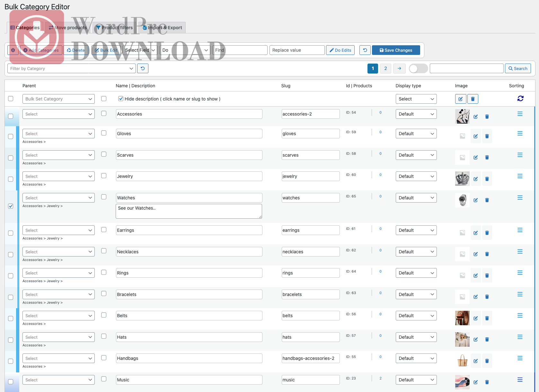Viewport: 539px width, 392px height.
Task: Open the Import & Export tab
Action: [162, 28]
